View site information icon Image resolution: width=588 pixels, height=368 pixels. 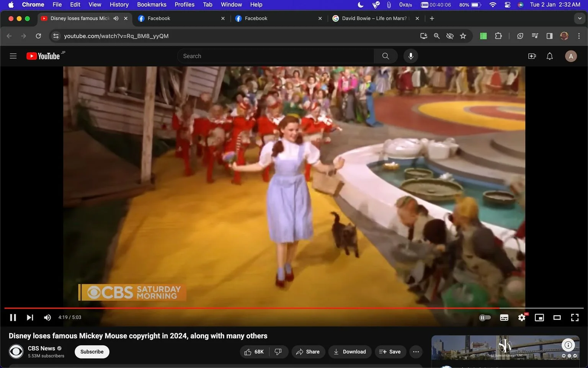(x=56, y=36)
